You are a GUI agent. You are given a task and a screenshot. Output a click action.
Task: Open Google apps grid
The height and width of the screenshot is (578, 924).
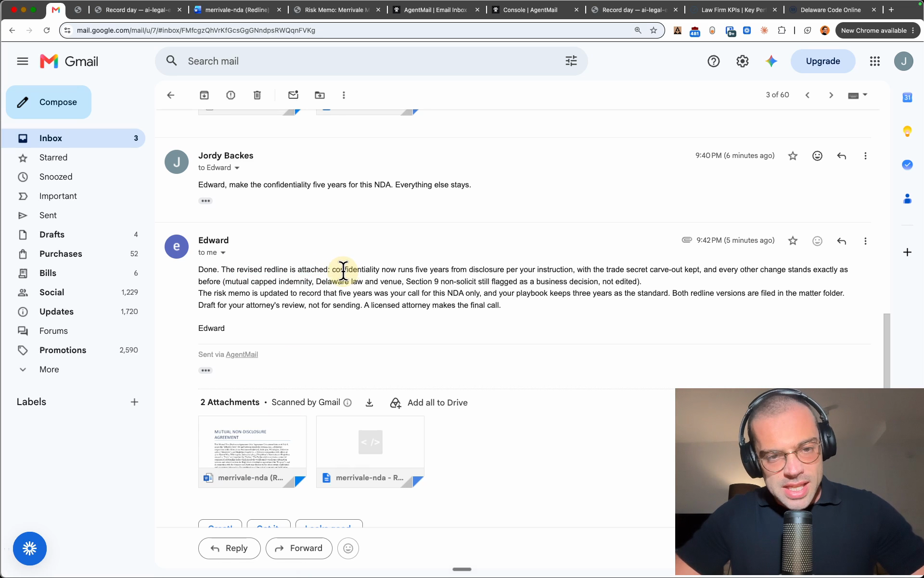click(x=875, y=61)
